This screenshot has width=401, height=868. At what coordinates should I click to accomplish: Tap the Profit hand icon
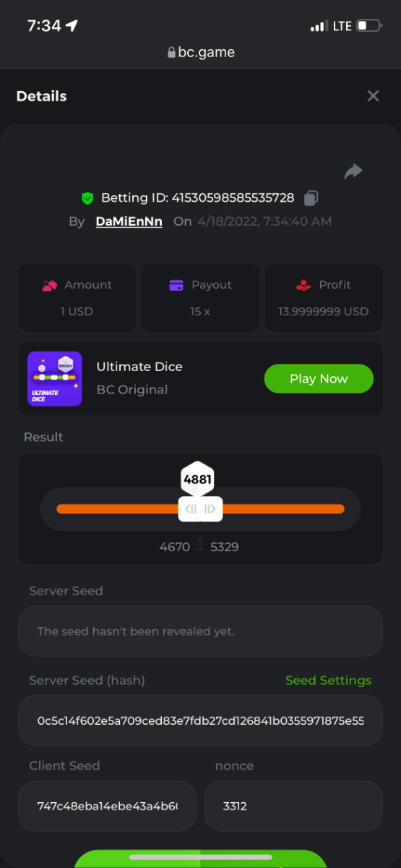(304, 285)
